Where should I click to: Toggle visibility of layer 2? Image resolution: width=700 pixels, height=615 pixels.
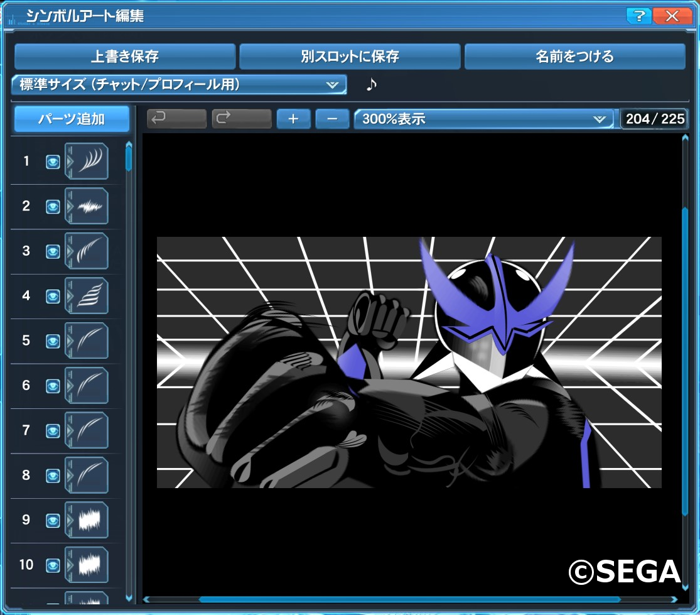[x=53, y=207]
